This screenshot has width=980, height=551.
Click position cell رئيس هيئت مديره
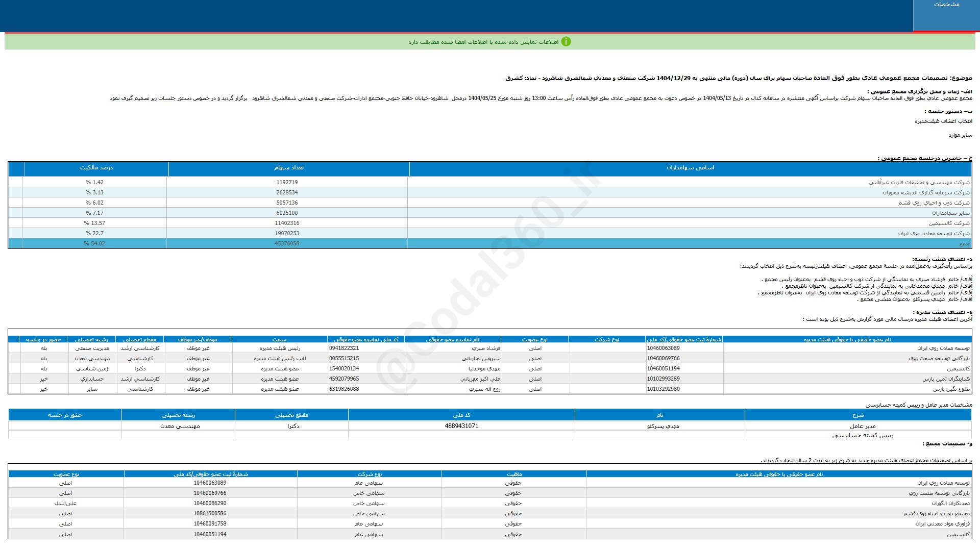click(280, 348)
